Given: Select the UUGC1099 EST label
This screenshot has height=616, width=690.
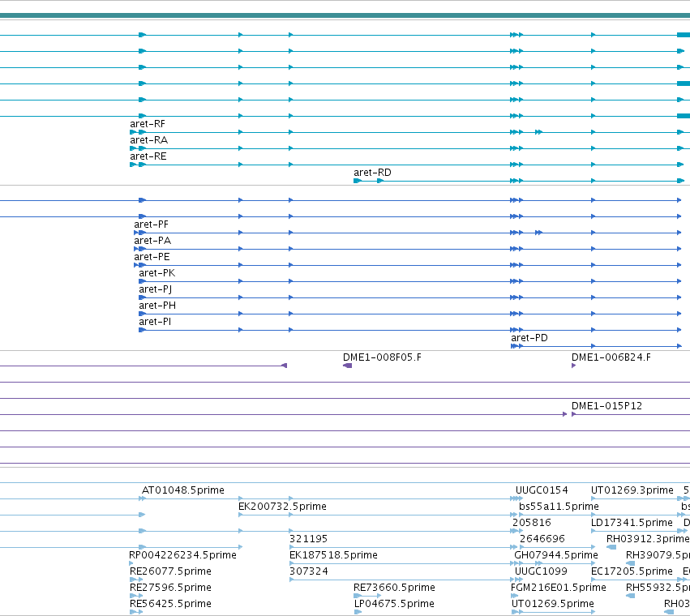Looking at the screenshot, I should pyautogui.click(x=542, y=571).
